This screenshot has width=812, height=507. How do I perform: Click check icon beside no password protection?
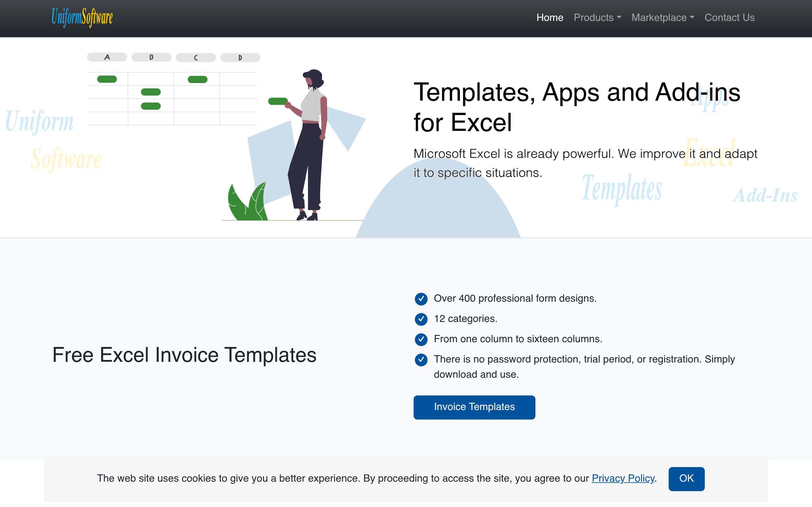pyautogui.click(x=421, y=360)
